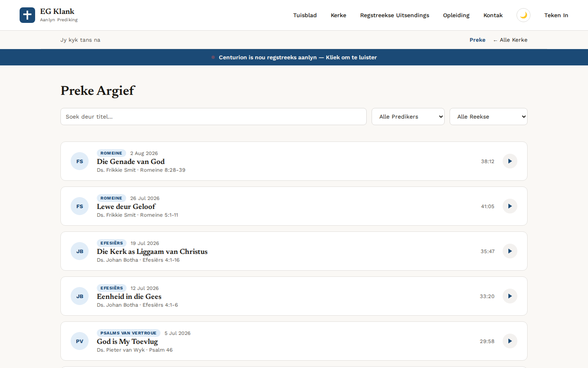The image size is (588, 368).
Task: Click FS avatar of Lewe deur Geloof
Action: click(x=80, y=206)
